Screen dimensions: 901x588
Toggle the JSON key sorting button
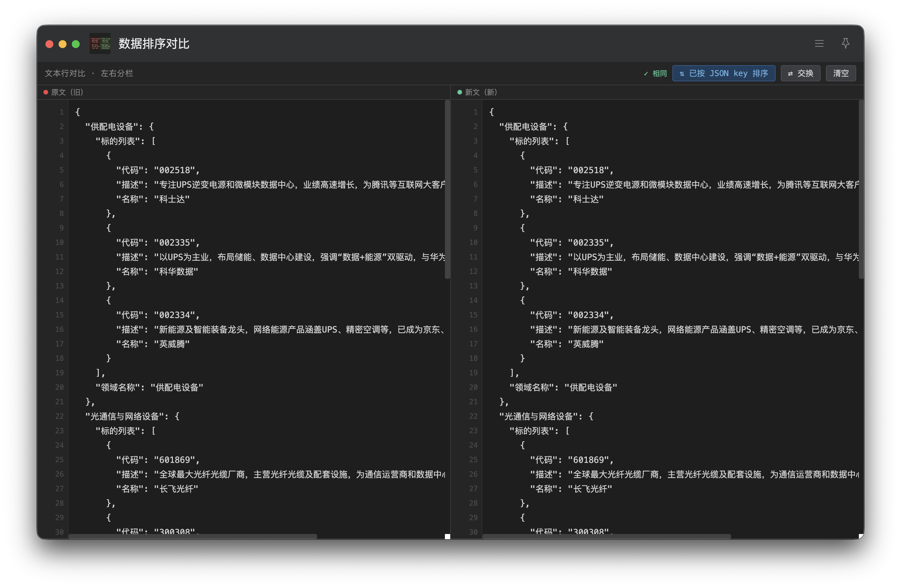click(724, 73)
